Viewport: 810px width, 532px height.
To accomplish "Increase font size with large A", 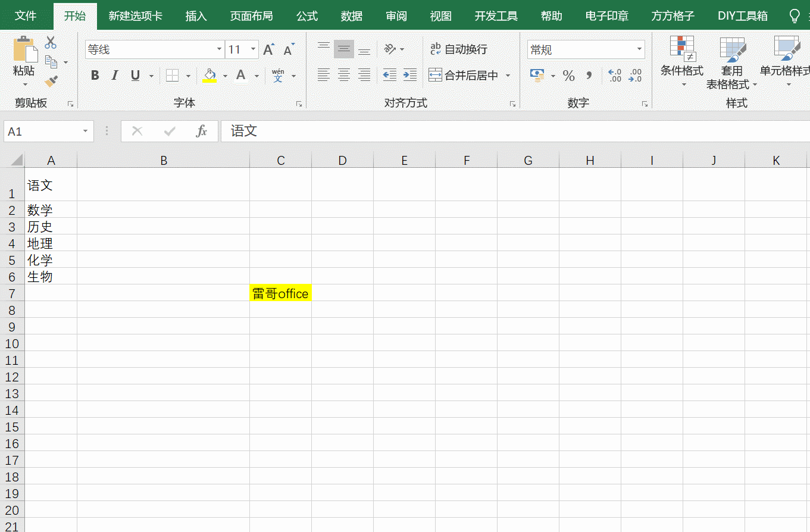I will [x=269, y=49].
